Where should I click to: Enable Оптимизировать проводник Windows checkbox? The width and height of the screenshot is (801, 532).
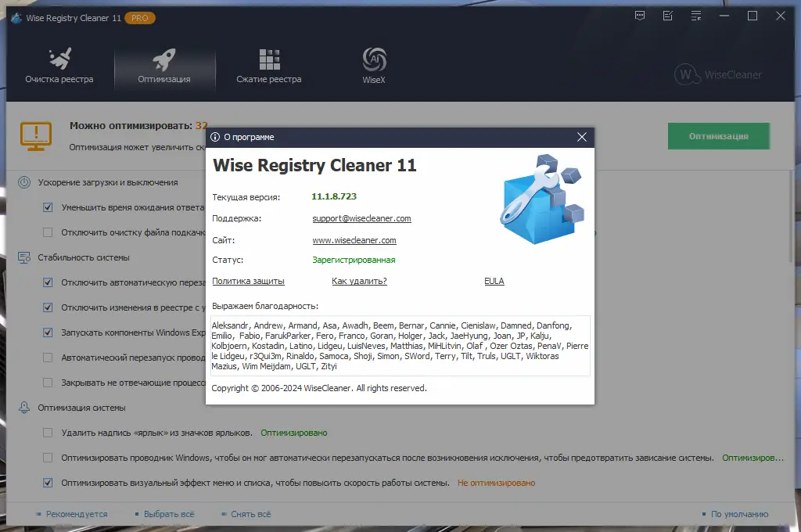click(x=48, y=458)
